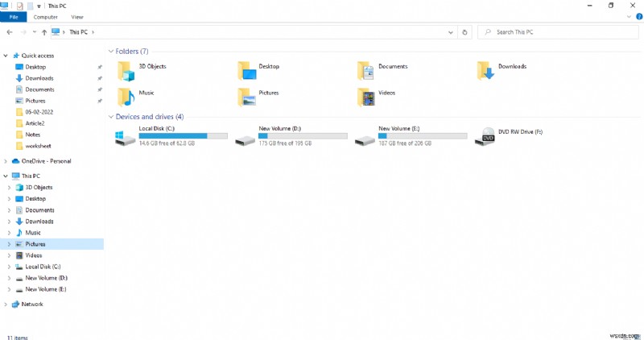Collapse the Devices and drives (4) group
The height and width of the screenshot is (340, 644).
tap(111, 117)
